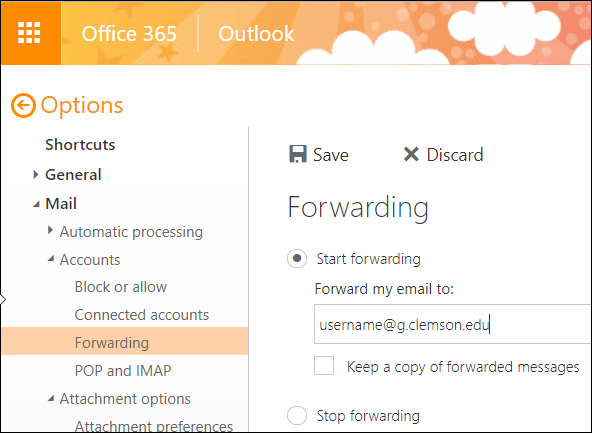Enable Keep a copy of forwarded messages
The width and height of the screenshot is (592, 433).
[x=324, y=365]
